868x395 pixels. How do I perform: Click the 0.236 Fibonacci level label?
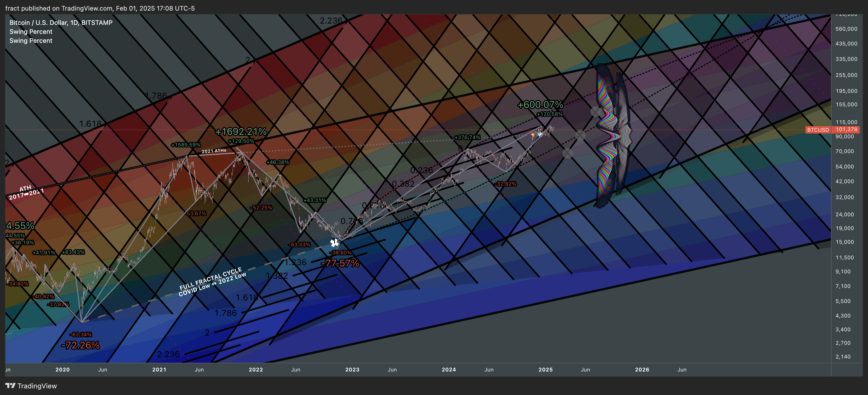pyautogui.click(x=422, y=171)
